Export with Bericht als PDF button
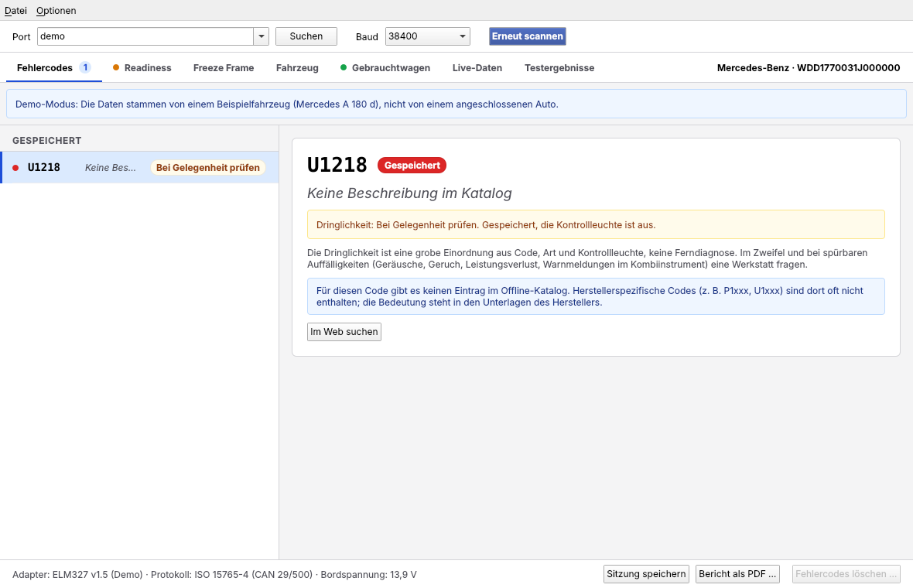The image size is (913, 588). [x=737, y=574]
